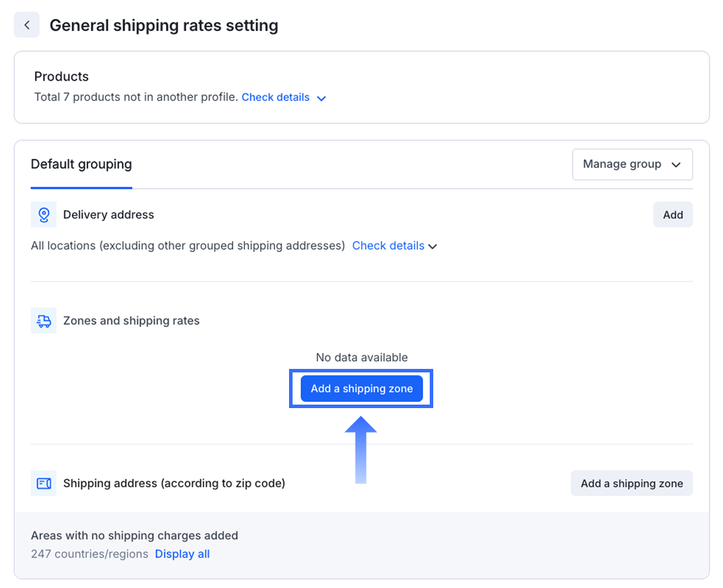The height and width of the screenshot is (588, 723).
Task: Click the Delivery address location pin icon
Action: [43, 215]
